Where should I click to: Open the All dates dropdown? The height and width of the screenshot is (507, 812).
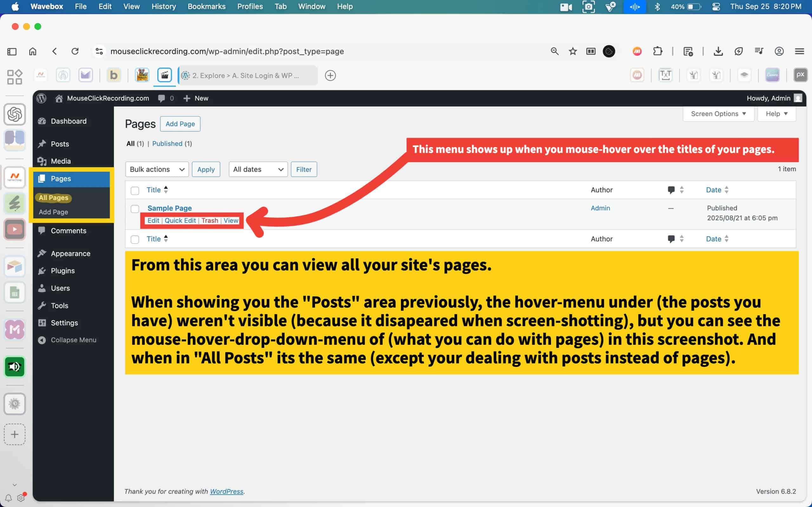click(258, 169)
